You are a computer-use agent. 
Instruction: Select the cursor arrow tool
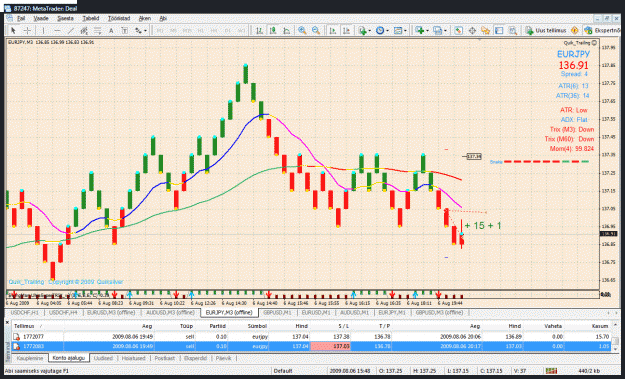pos(13,30)
